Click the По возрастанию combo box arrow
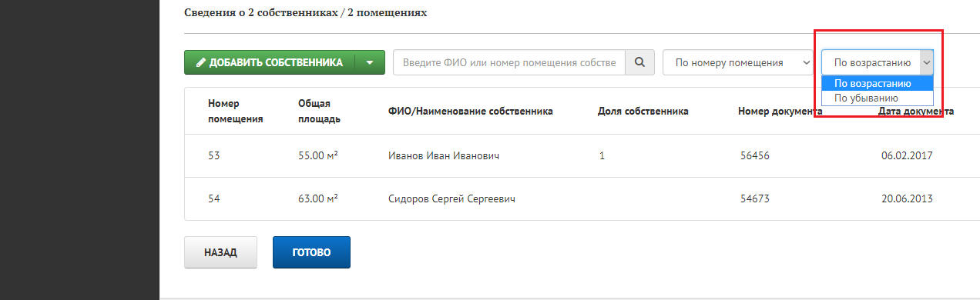 tap(927, 63)
